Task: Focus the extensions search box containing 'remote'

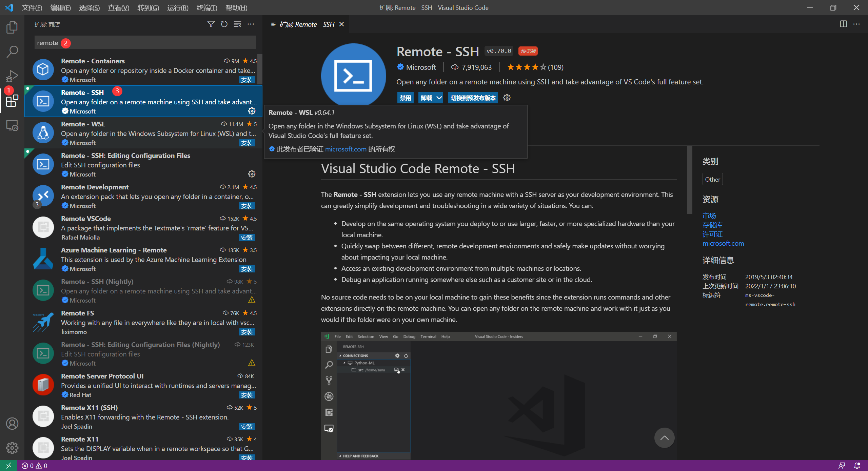Action: point(145,43)
